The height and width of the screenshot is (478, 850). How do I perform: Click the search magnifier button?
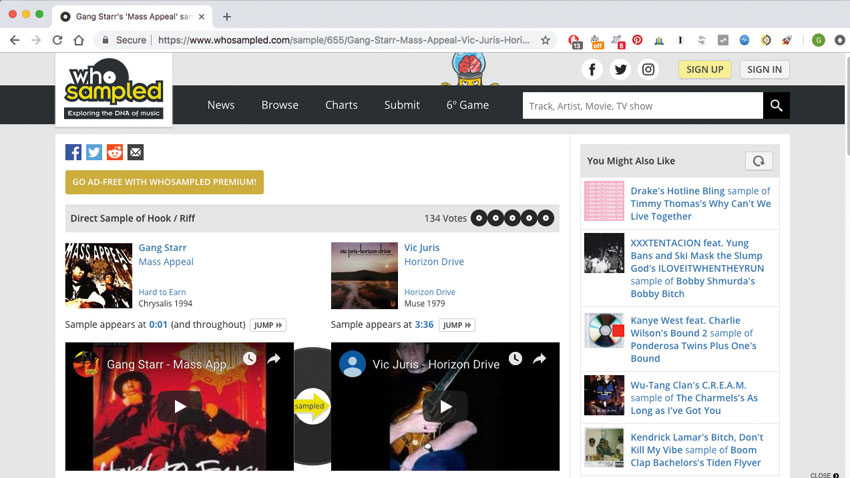[x=776, y=105]
